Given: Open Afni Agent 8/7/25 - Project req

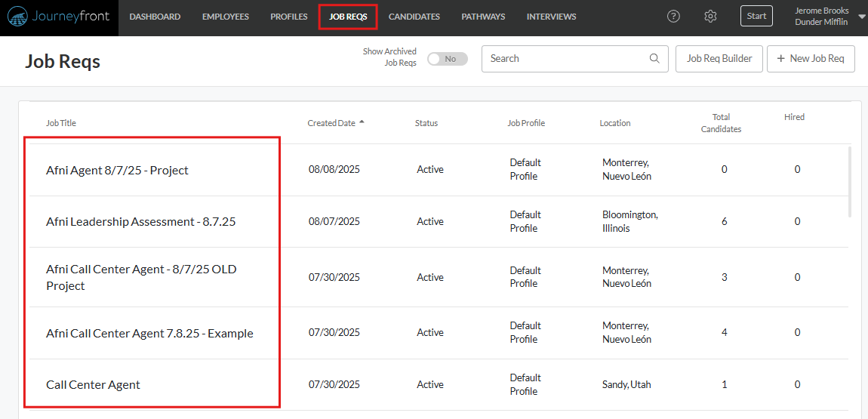Looking at the screenshot, I should click(x=117, y=170).
